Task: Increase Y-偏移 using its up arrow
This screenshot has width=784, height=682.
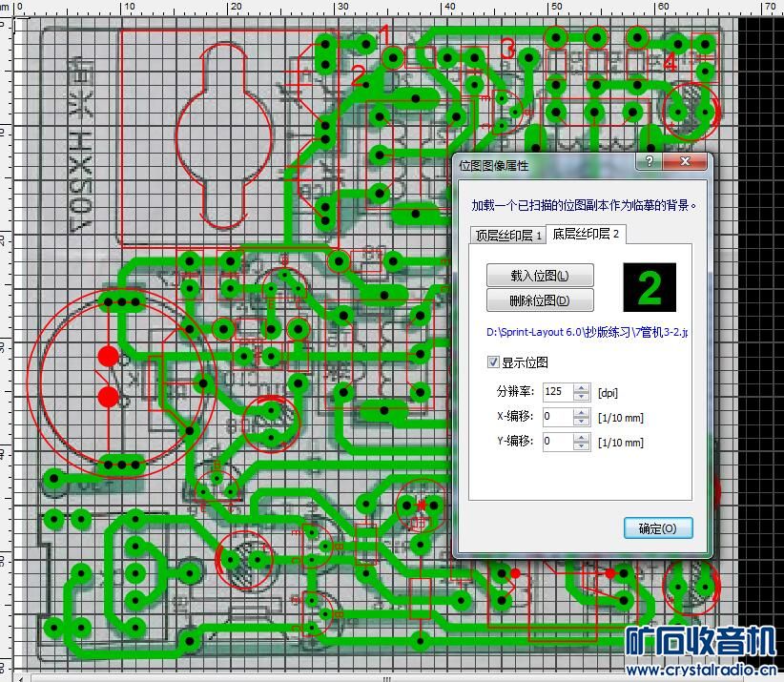Action: pyautogui.click(x=581, y=438)
